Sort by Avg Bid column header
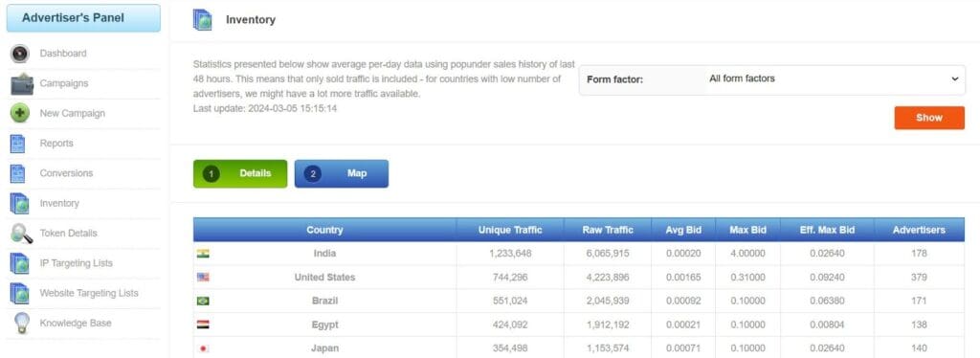The width and height of the screenshot is (980, 358). point(683,230)
